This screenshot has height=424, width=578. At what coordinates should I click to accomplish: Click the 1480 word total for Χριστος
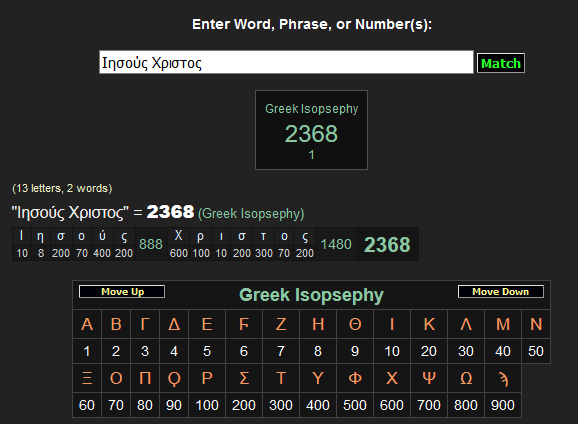coord(336,244)
